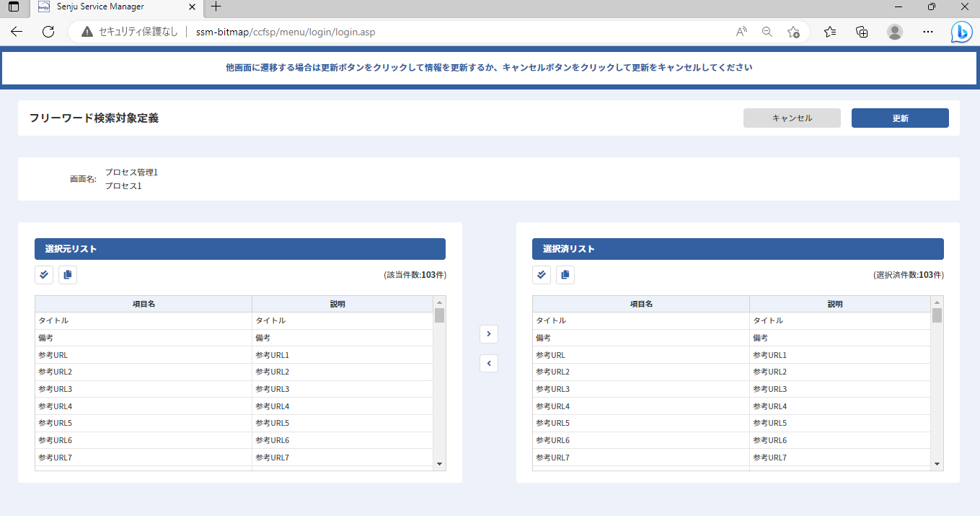
Task: Click the セキュリティ保護なし warning icon
Action: click(87, 32)
